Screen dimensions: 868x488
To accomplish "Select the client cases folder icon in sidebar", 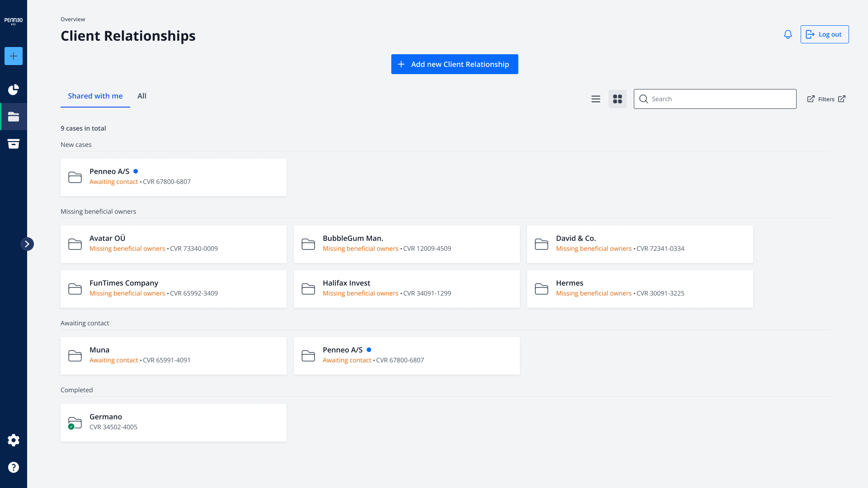I will (14, 117).
